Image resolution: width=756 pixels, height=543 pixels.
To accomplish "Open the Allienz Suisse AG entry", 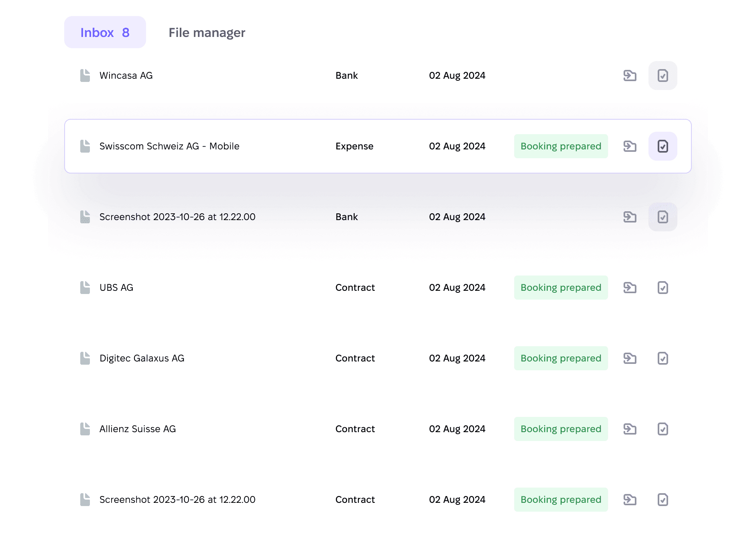I will pyautogui.click(x=137, y=429).
